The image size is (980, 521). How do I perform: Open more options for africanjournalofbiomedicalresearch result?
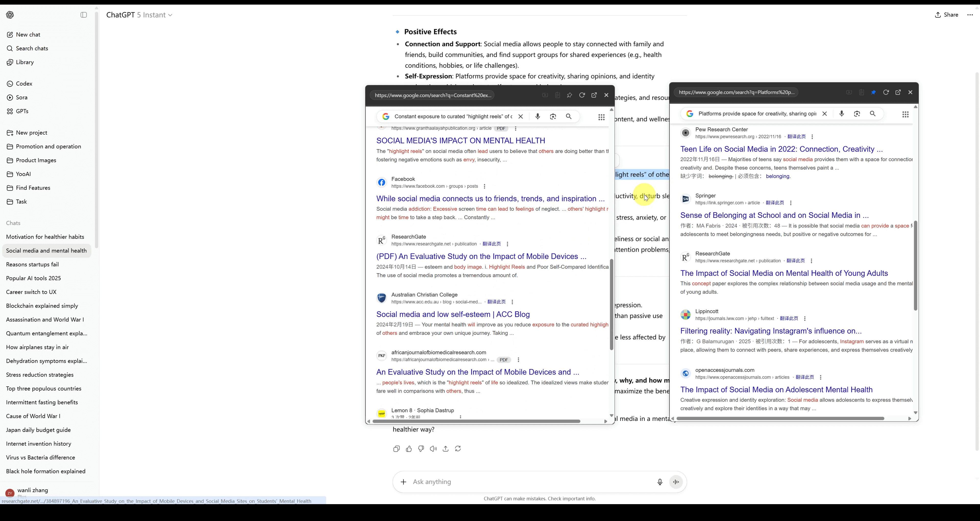(x=518, y=360)
